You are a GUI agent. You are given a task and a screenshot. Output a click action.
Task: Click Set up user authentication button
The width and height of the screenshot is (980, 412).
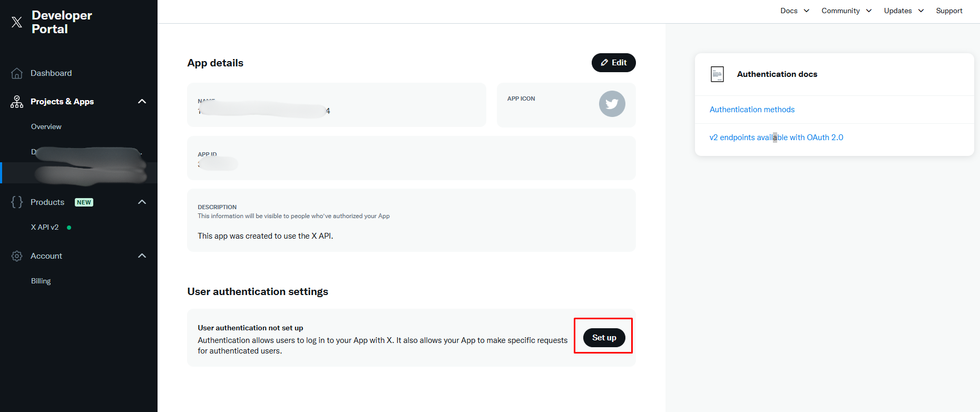pyautogui.click(x=604, y=338)
